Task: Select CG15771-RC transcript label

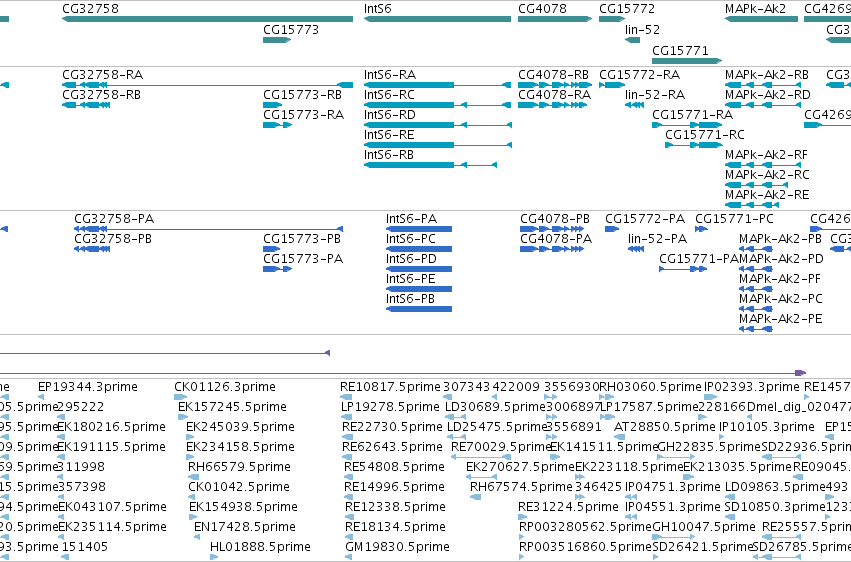Action: (705, 135)
